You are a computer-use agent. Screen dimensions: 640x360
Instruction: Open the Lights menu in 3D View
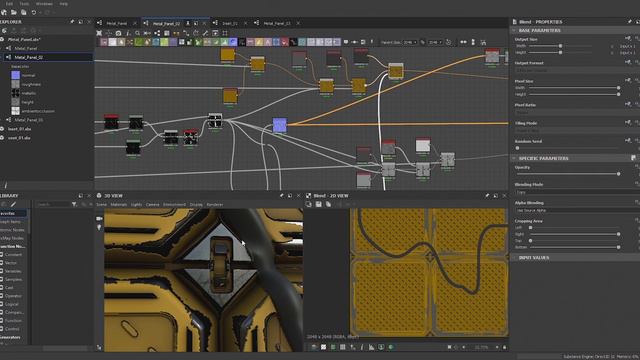tap(136, 204)
